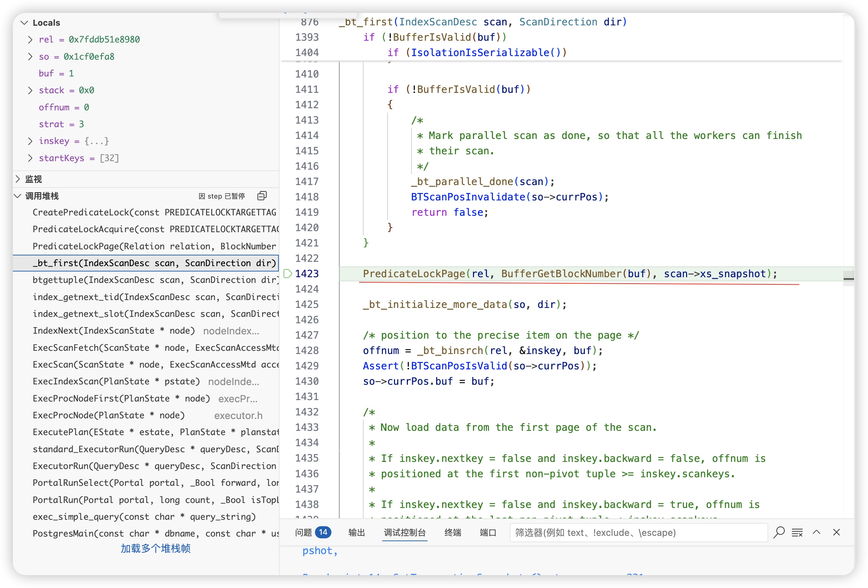The width and height of the screenshot is (868, 588).
Task: Click the current execution arrow at line 1423
Action: (287, 274)
